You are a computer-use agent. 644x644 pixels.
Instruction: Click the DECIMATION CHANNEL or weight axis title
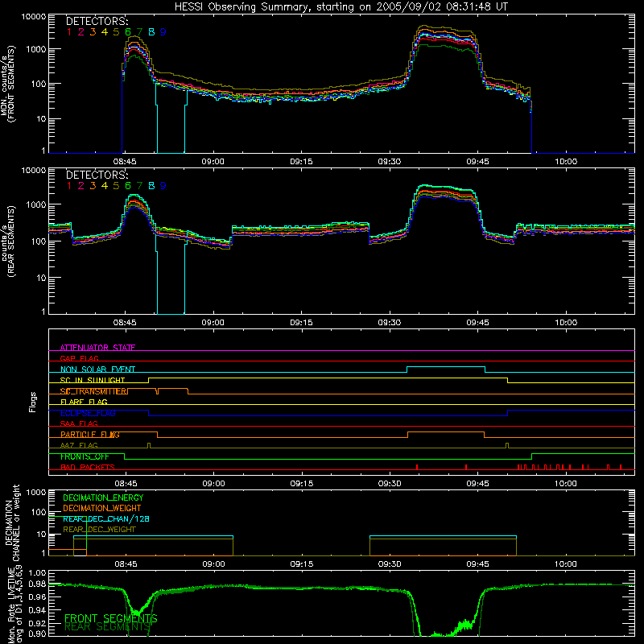point(12,522)
